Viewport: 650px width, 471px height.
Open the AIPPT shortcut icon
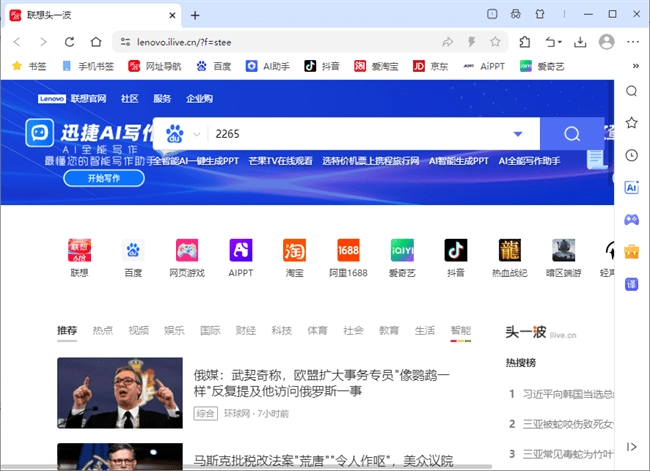point(241,250)
